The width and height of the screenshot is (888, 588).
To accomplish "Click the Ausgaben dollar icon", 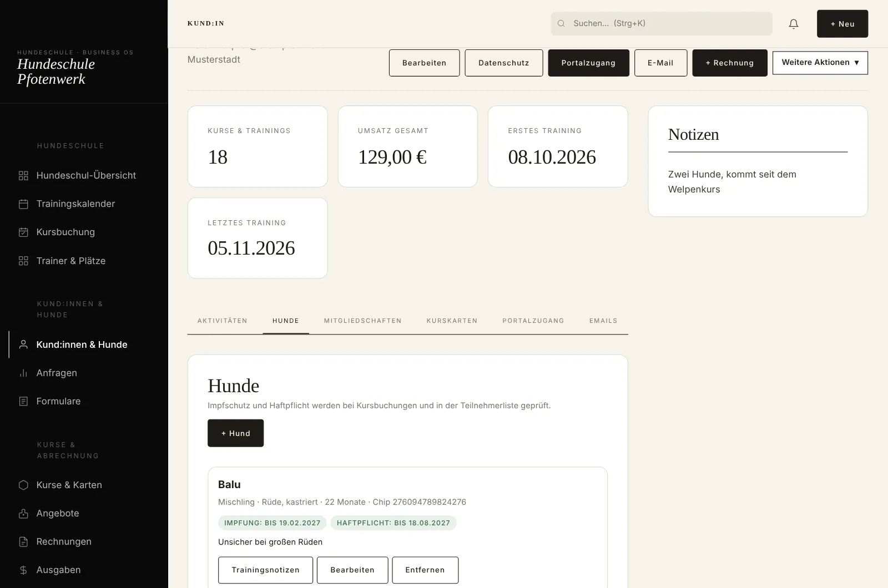I will tap(23, 570).
